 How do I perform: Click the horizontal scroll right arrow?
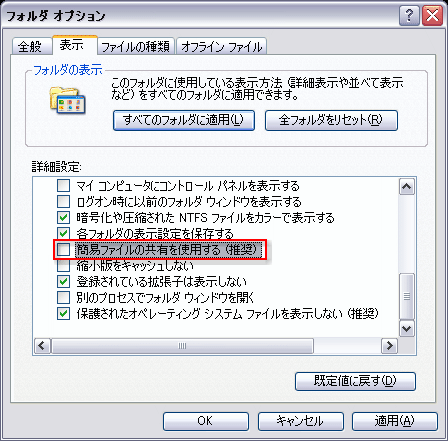[x=389, y=346]
